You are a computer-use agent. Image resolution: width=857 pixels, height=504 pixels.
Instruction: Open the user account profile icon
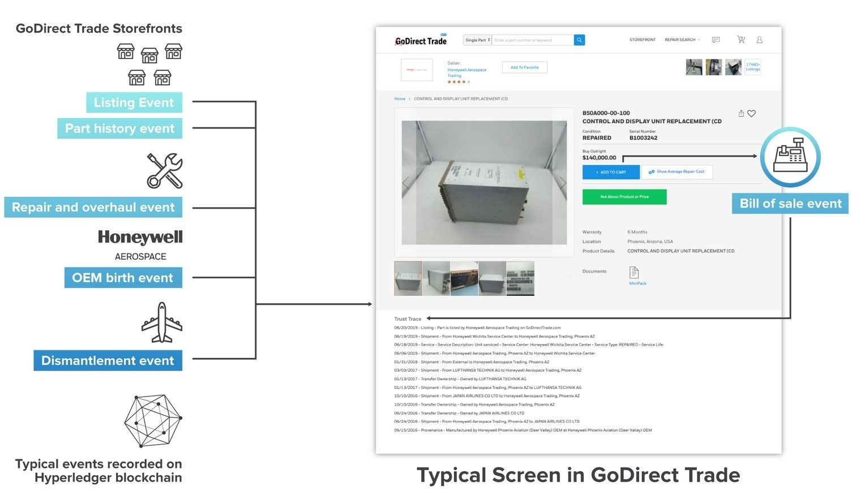pos(760,40)
